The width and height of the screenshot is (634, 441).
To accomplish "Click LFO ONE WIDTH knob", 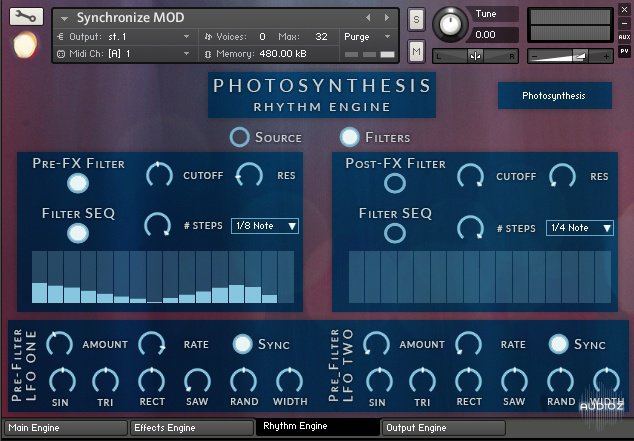I will [290, 381].
